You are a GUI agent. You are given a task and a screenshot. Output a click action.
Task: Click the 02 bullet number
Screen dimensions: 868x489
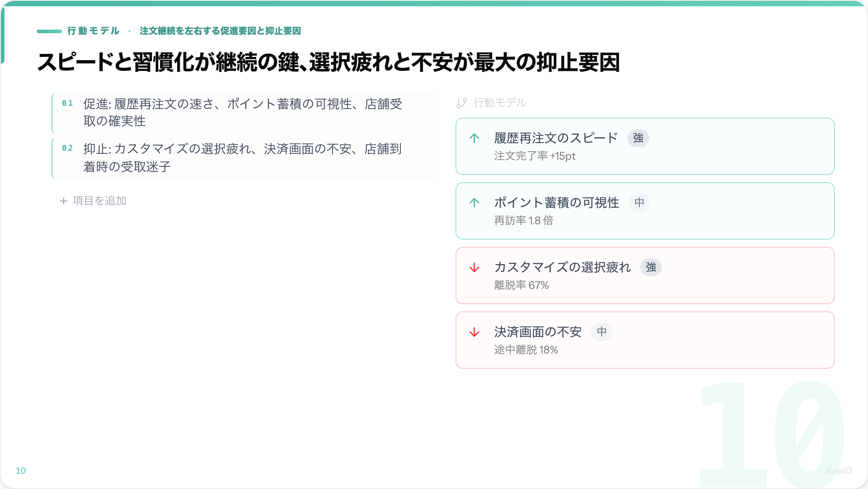point(67,148)
